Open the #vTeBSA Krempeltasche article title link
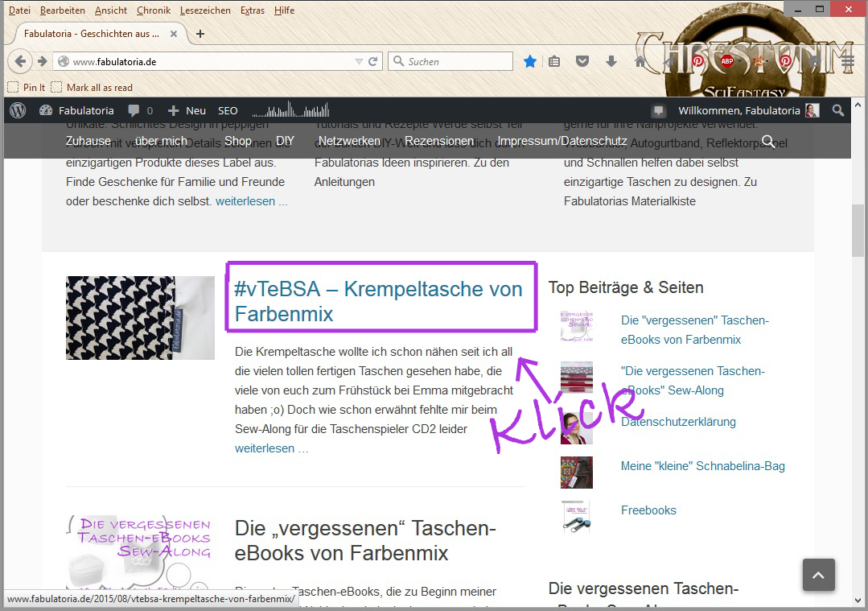Screen dimensions: 868x611 tap(379, 301)
